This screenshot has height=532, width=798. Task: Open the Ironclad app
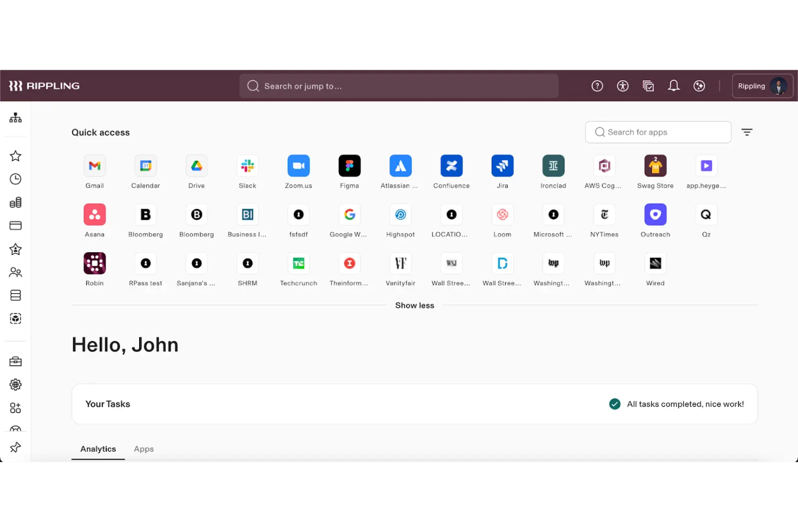(x=553, y=166)
